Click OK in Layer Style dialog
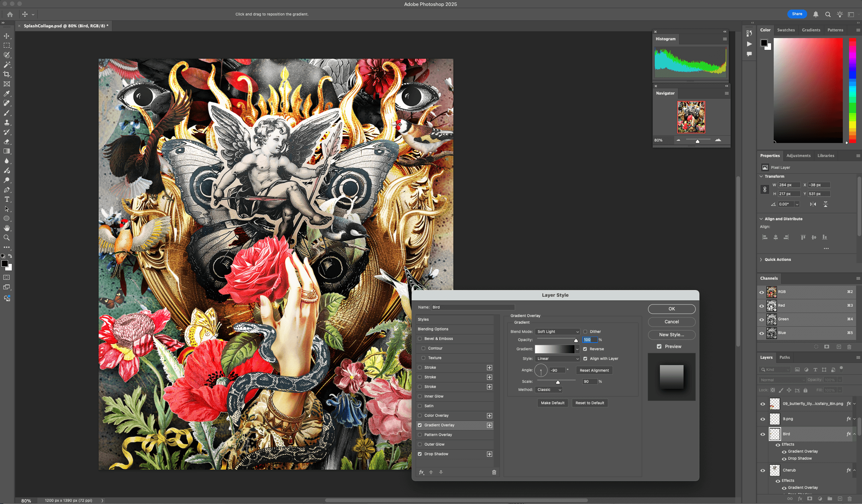 (x=672, y=309)
